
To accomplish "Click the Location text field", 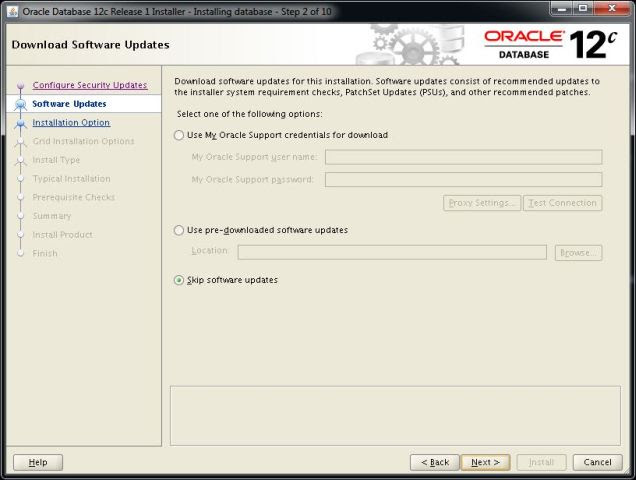I will coord(392,252).
